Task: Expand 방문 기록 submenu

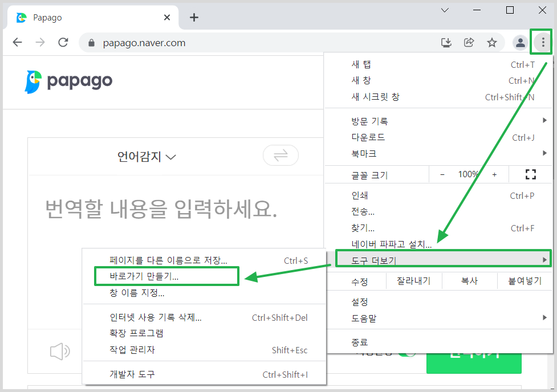Action: click(x=439, y=121)
